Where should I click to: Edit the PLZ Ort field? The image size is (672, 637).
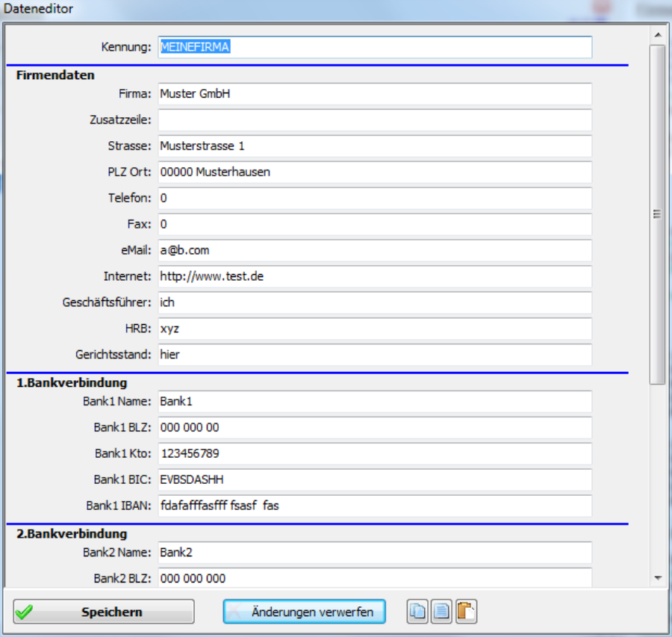[375, 173]
